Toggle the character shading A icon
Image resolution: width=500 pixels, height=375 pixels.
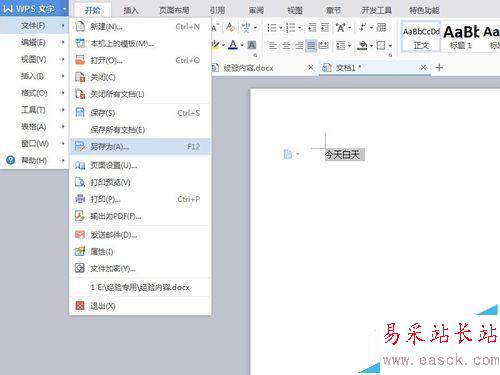coord(252,45)
